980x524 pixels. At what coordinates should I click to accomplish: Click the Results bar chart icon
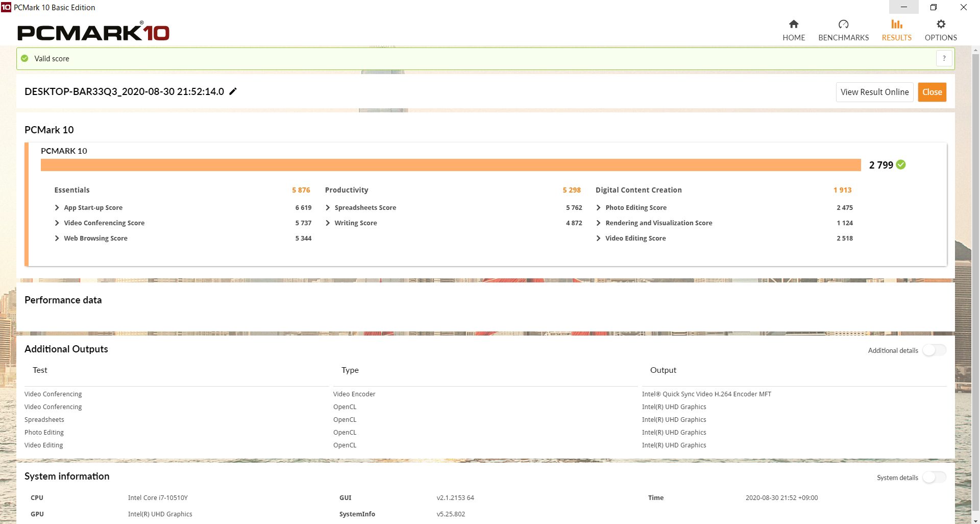[897, 24]
